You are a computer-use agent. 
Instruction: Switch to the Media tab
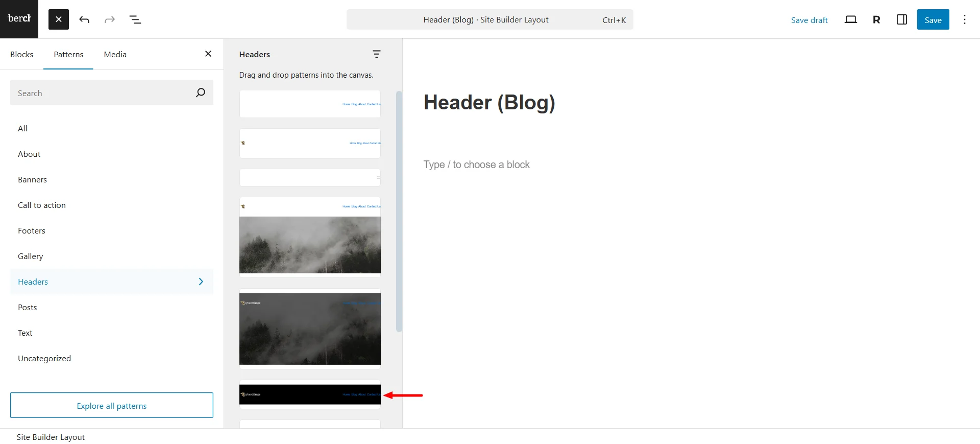(115, 54)
